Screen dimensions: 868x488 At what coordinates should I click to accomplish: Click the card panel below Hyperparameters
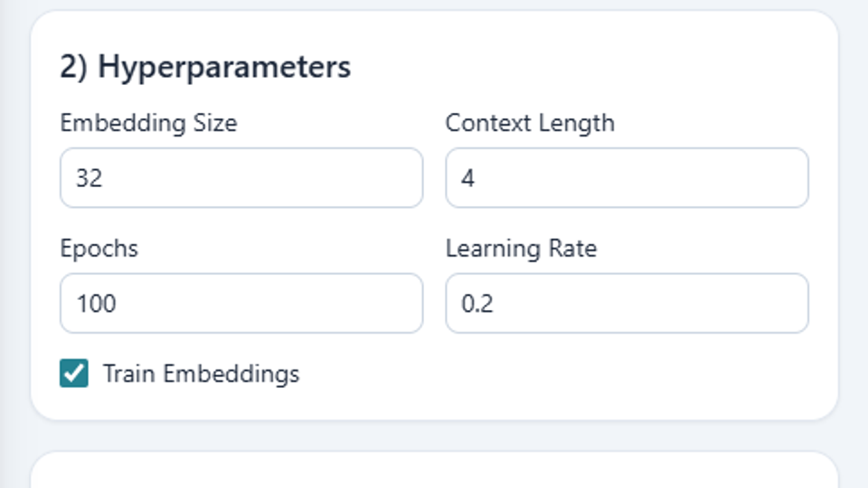click(434, 472)
